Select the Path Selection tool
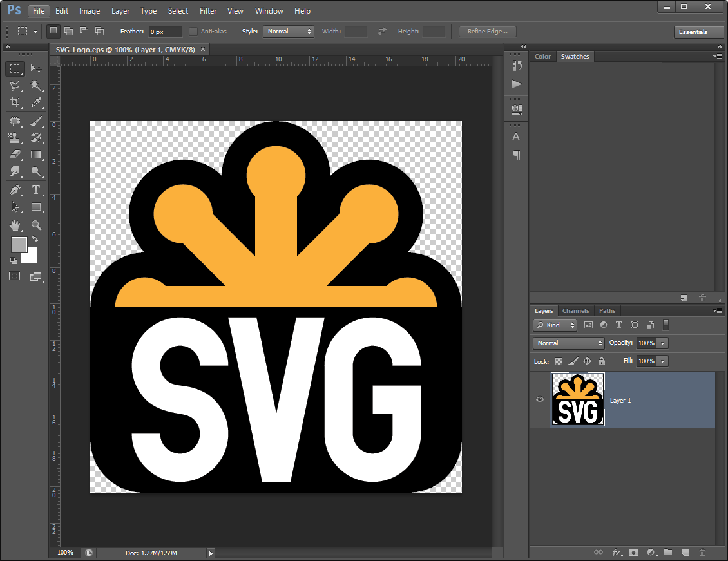Image resolution: width=728 pixels, height=561 pixels. [15, 207]
